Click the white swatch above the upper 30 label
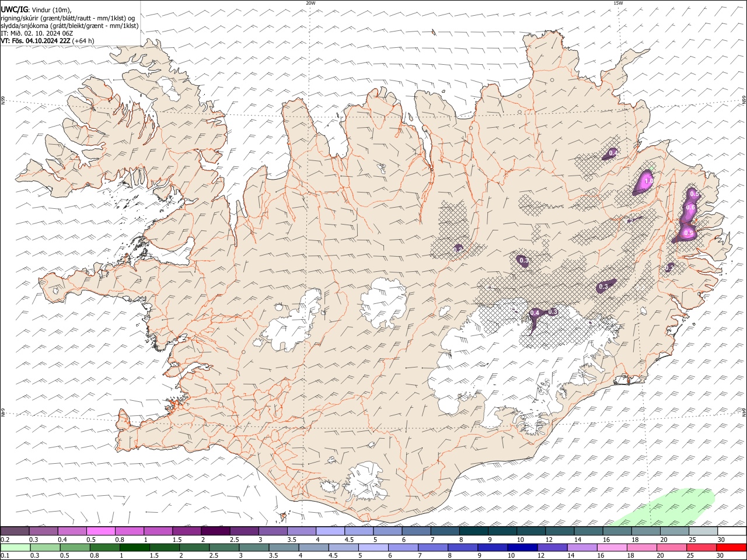Viewport: 747px width, 560px height. [x=732, y=531]
